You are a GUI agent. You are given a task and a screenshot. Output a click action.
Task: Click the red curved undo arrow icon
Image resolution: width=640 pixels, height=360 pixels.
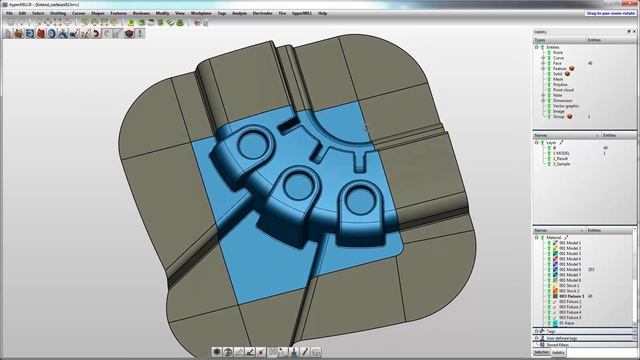[x=96, y=33]
